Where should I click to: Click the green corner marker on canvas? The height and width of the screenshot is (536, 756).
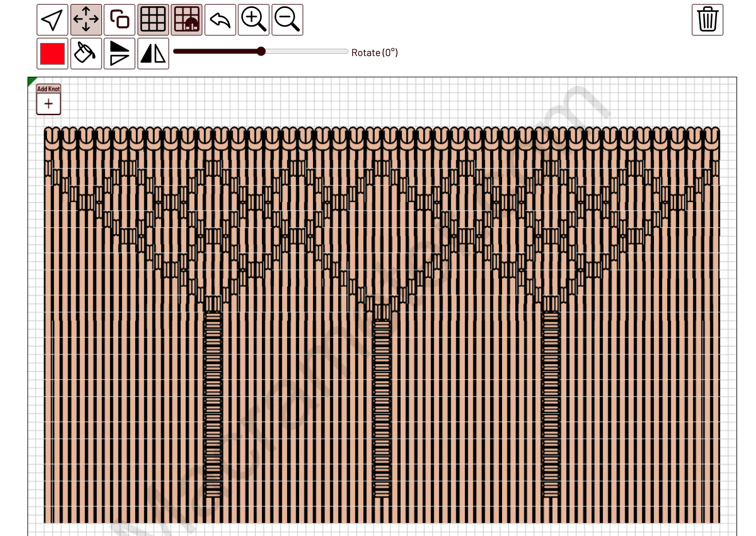31,81
